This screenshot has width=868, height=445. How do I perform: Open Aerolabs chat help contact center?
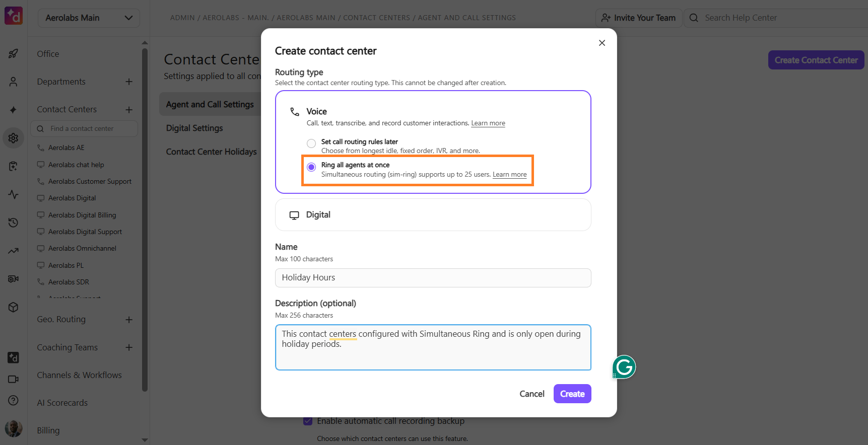click(76, 165)
